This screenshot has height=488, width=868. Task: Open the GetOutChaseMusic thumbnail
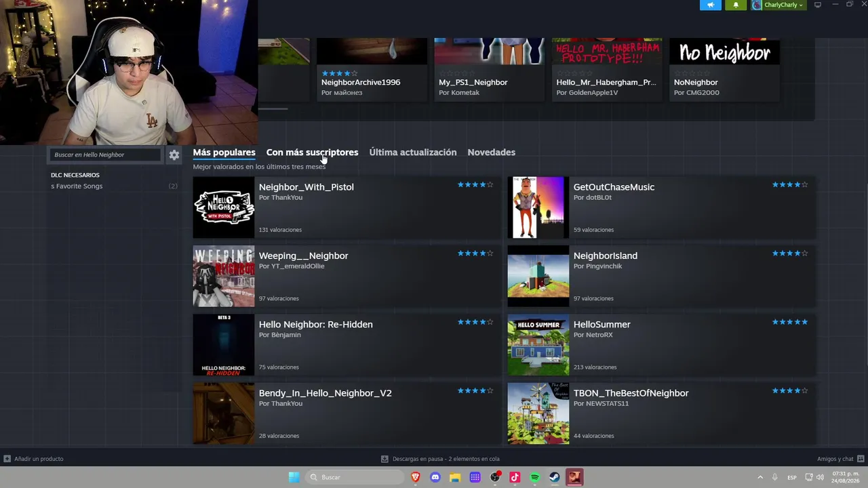[538, 207]
